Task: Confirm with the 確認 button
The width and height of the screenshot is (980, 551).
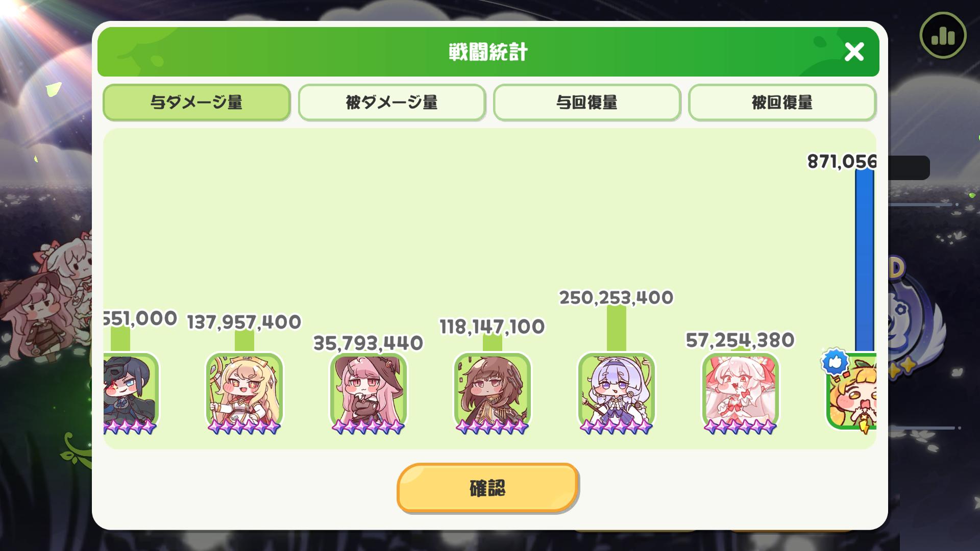Action: pos(487,488)
